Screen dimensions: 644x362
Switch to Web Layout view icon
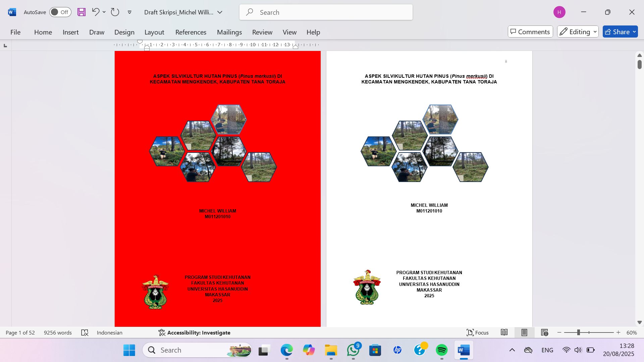[x=544, y=333]
